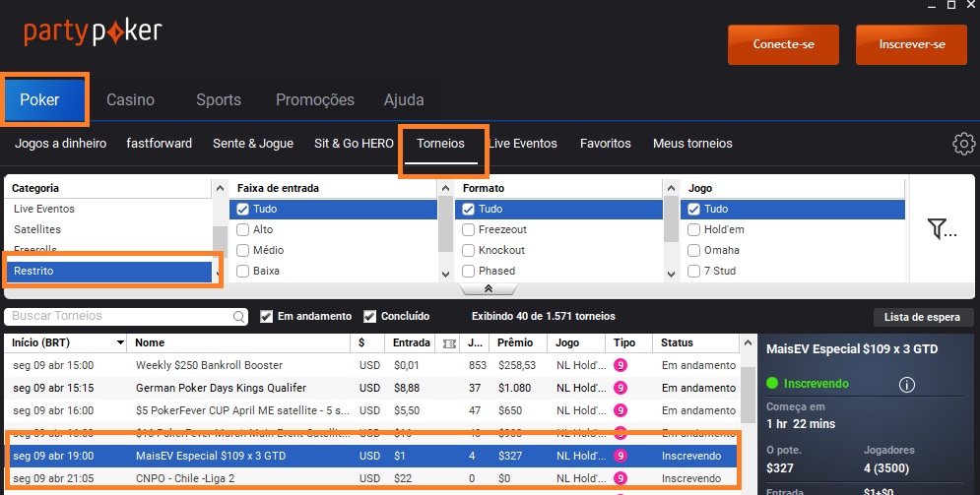
Task: Open Jogos a dinheiro section
Action: pyautogui.click(x=61, y=144)
